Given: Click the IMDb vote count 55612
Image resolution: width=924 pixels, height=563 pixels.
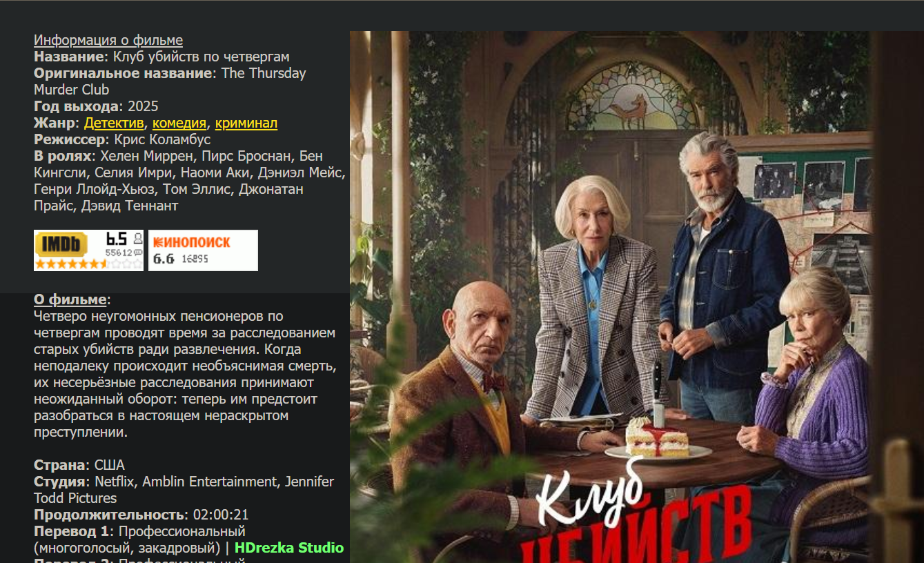Looking at the screenshot, I should coord(119,253).
